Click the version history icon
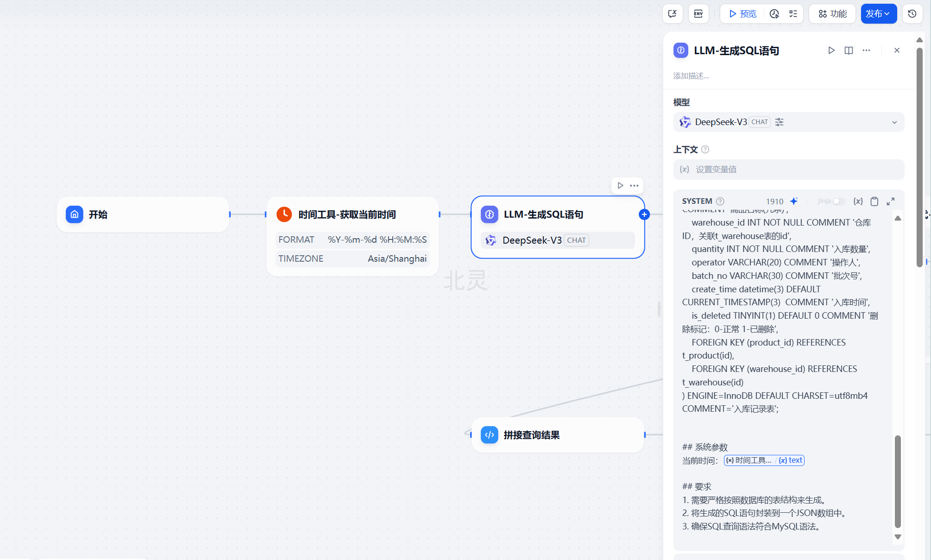Screen dimensions: 931x560 (x=912, y=14)
